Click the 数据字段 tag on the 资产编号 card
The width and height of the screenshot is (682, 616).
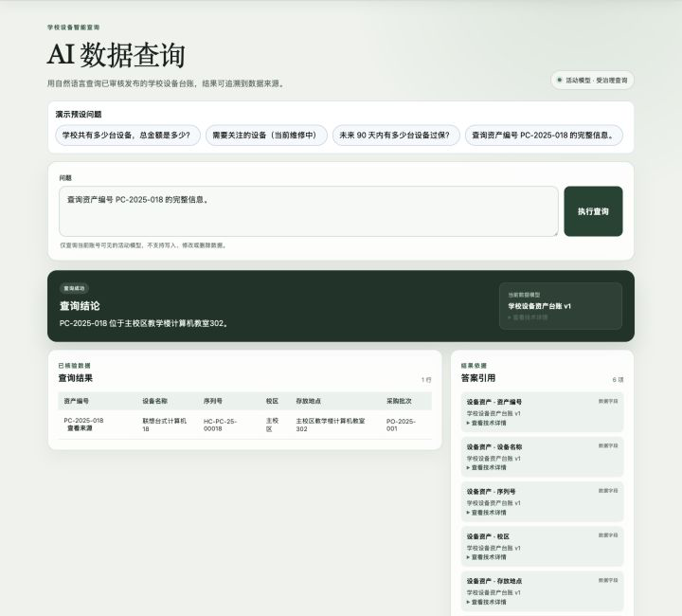(608, 401)
